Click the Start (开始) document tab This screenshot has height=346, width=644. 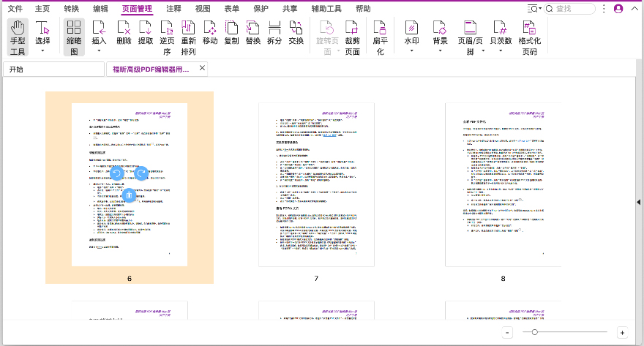pyautogui.click(x=53, y=69)
